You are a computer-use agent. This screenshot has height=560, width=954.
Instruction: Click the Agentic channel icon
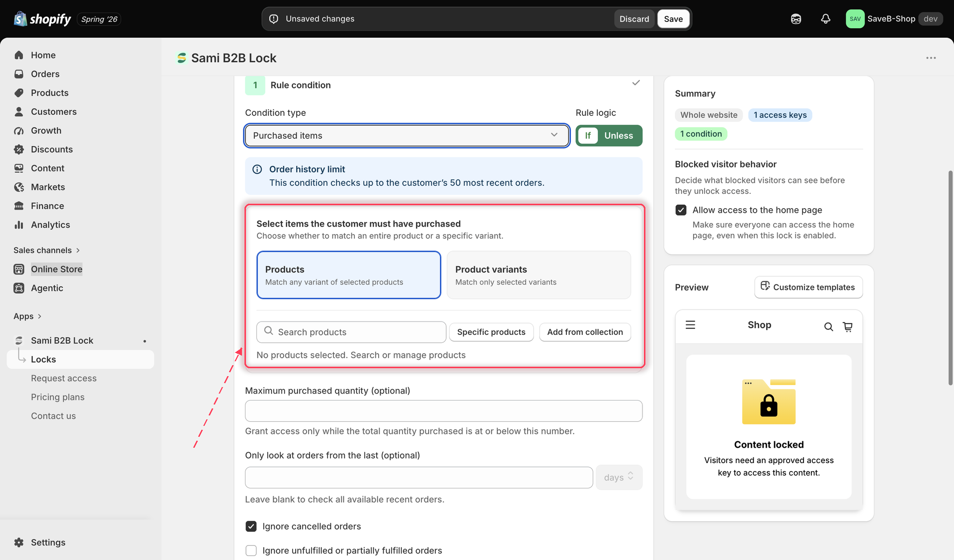pos(19,288)
